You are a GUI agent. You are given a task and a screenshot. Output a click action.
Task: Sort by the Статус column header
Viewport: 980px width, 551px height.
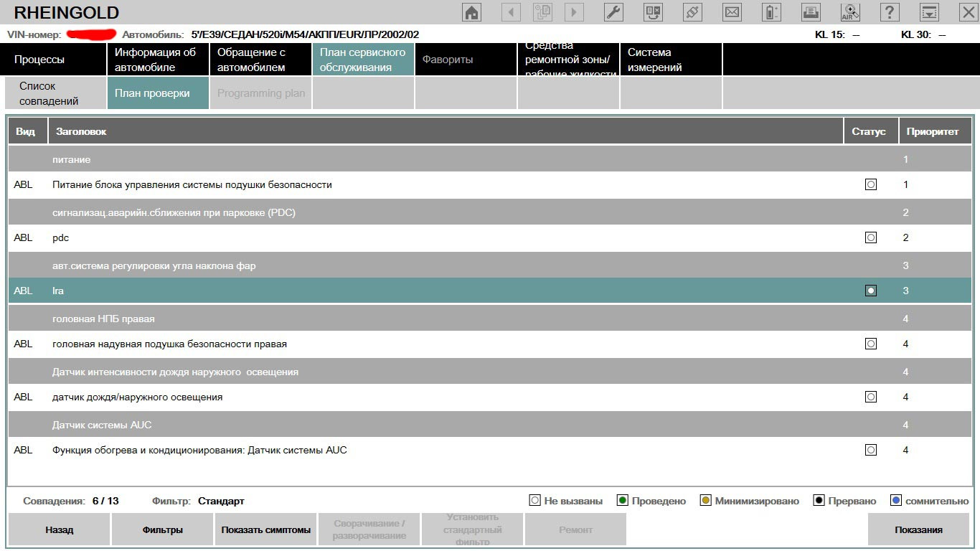pyautogui.click(x=871, y=131)
